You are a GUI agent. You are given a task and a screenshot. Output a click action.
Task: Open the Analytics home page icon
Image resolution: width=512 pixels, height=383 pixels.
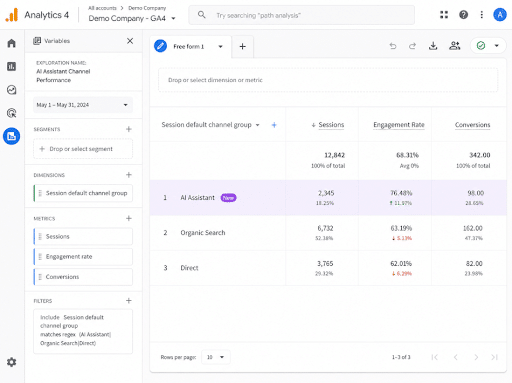(11, 43)
